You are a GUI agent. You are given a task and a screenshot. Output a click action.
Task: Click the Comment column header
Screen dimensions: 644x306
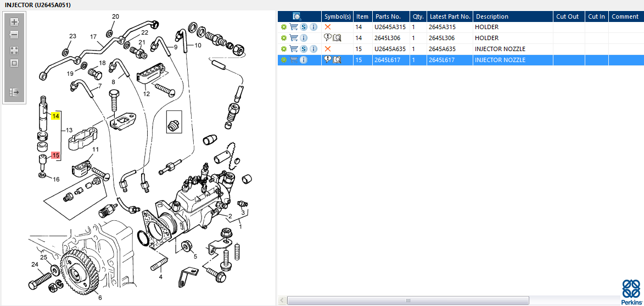click(625, 16)
